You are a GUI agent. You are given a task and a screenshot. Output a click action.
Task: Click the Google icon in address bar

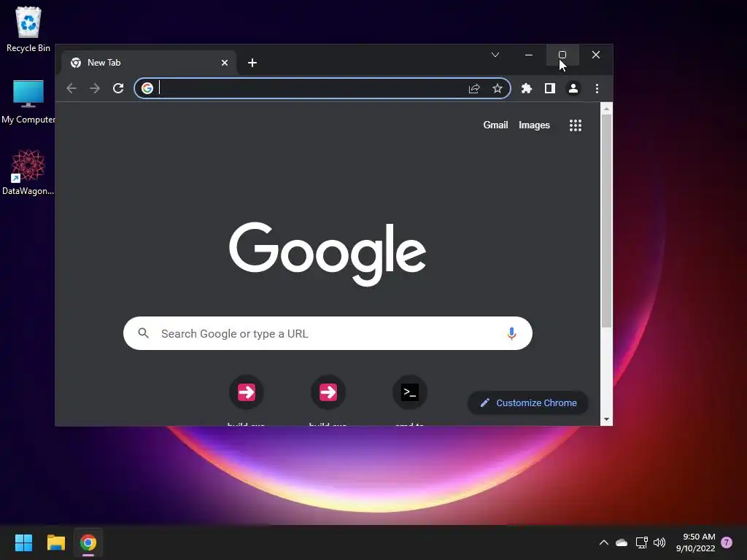(x=147, y=88)
